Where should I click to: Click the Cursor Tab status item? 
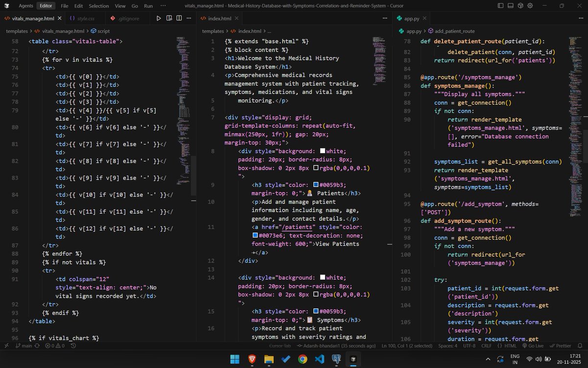click(280, 345)
